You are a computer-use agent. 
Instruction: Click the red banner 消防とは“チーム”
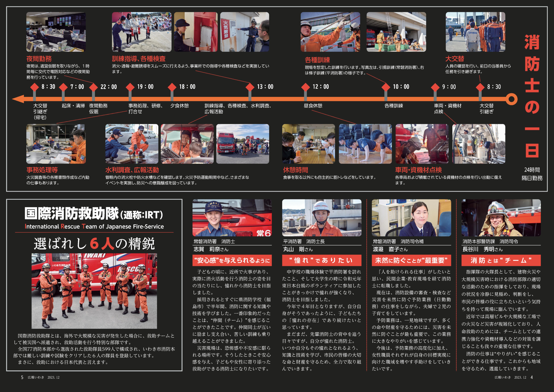tap(501, 260)
